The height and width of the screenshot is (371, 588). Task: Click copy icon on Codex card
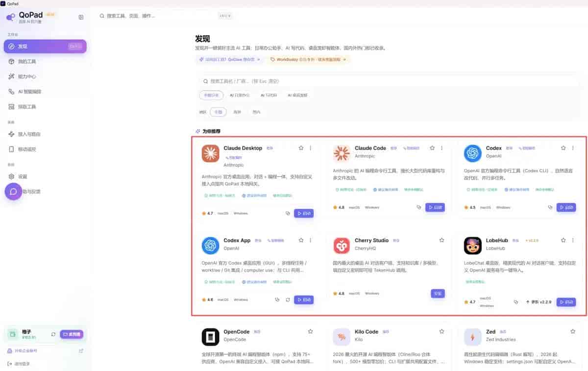550,208
